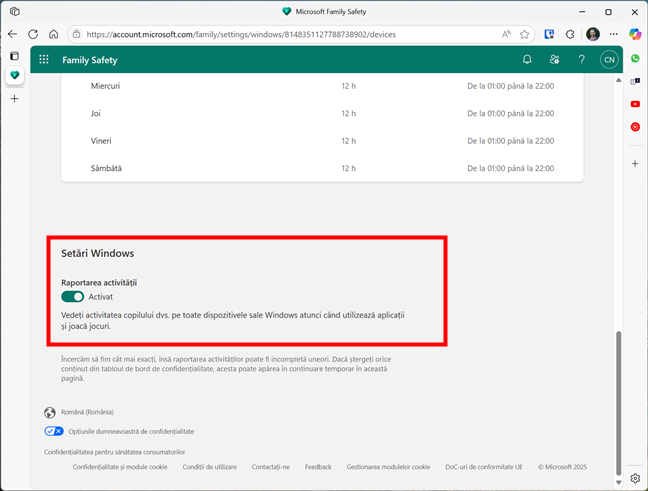The image size is (648, 491).
Task: View site information lock icon
Action: tap(77, 34)
